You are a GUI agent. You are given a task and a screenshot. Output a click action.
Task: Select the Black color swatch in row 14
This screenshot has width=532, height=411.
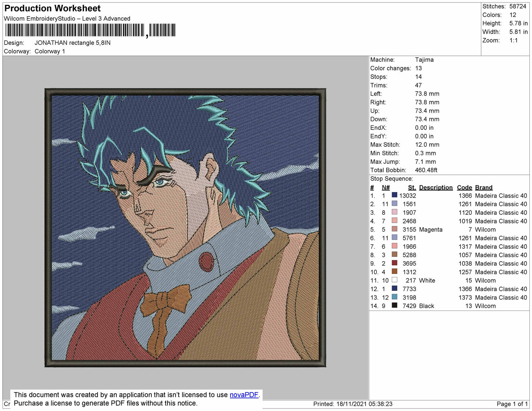coord(395,305)
